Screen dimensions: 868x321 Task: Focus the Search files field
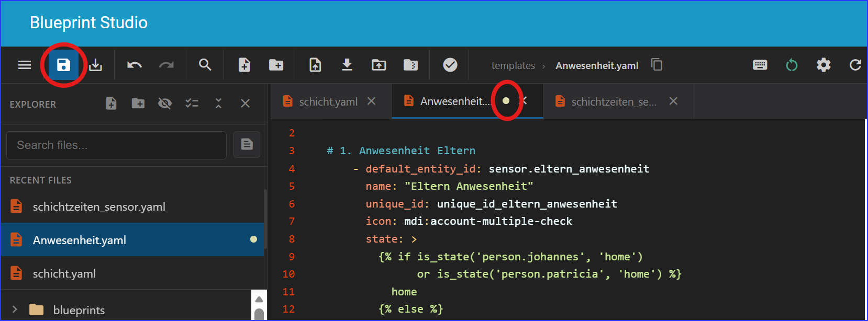116,145
